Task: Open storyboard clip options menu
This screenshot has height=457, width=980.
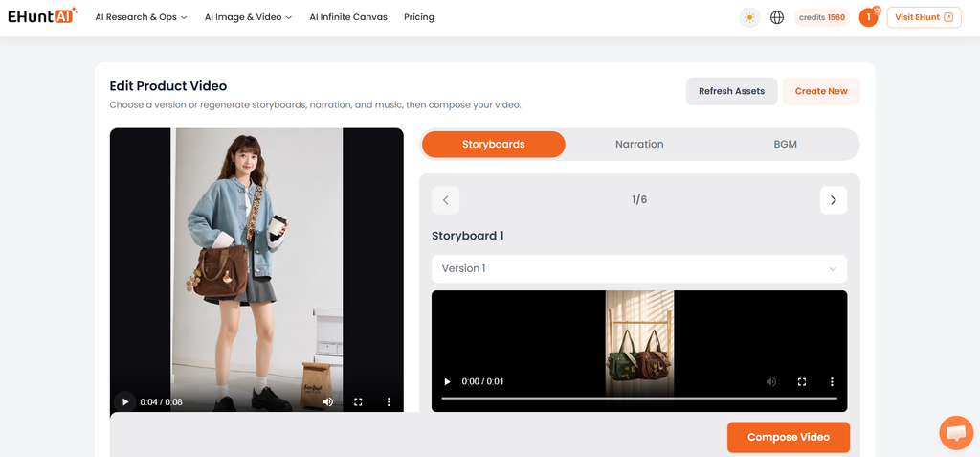Action: [832, 381]
